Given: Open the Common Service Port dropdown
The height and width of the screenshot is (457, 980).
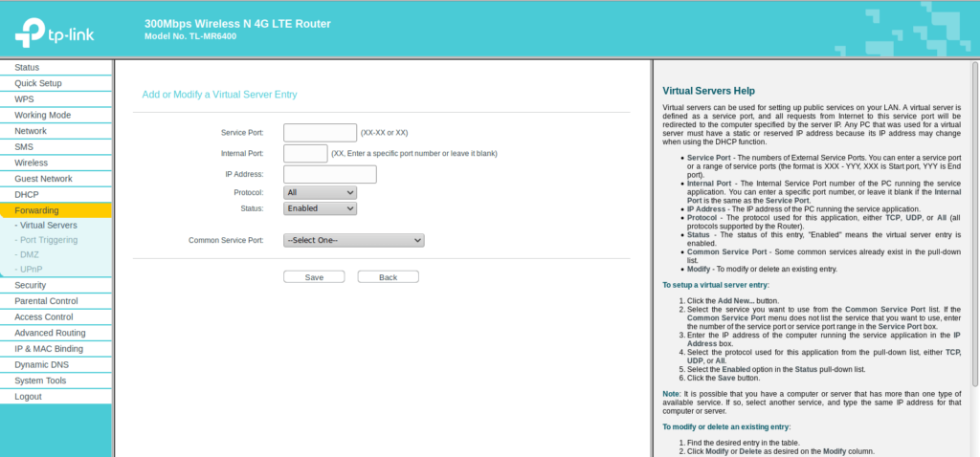Looking at the screenshot, I should 353,241.
